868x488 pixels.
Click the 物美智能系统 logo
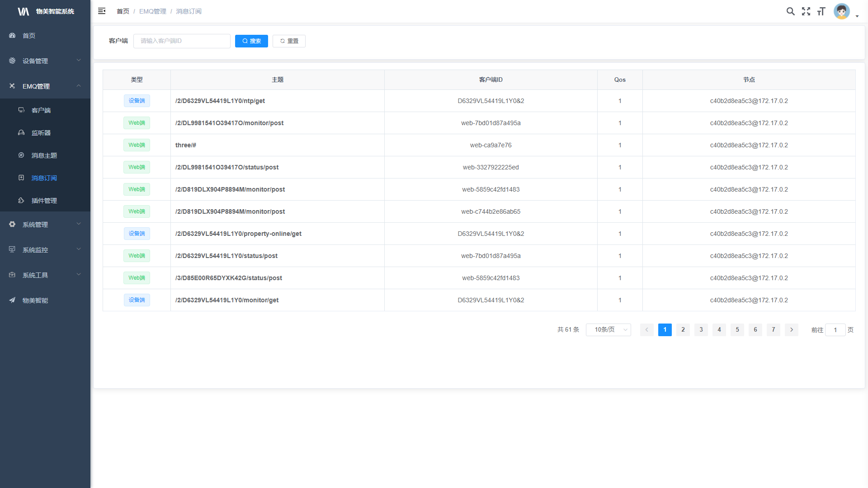(45, 11)
